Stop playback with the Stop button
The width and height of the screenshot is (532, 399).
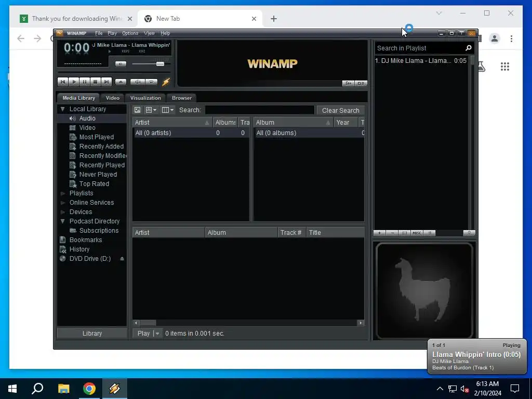(96, 82)
